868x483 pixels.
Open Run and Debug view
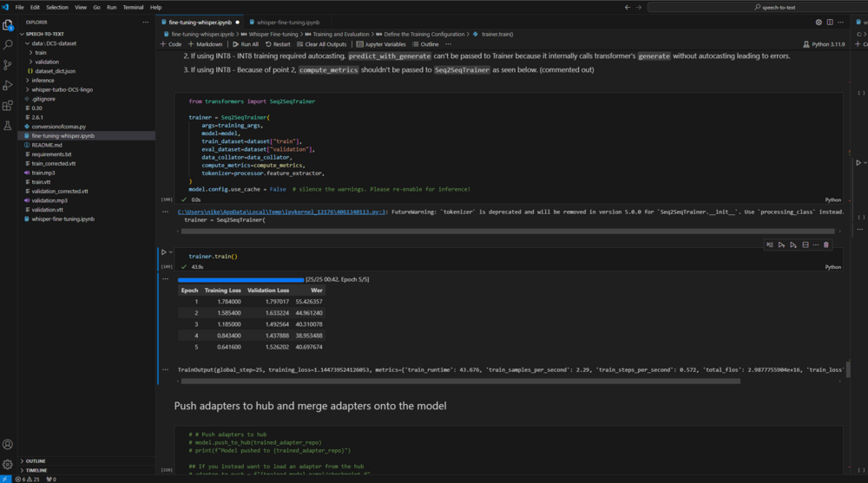8,85
